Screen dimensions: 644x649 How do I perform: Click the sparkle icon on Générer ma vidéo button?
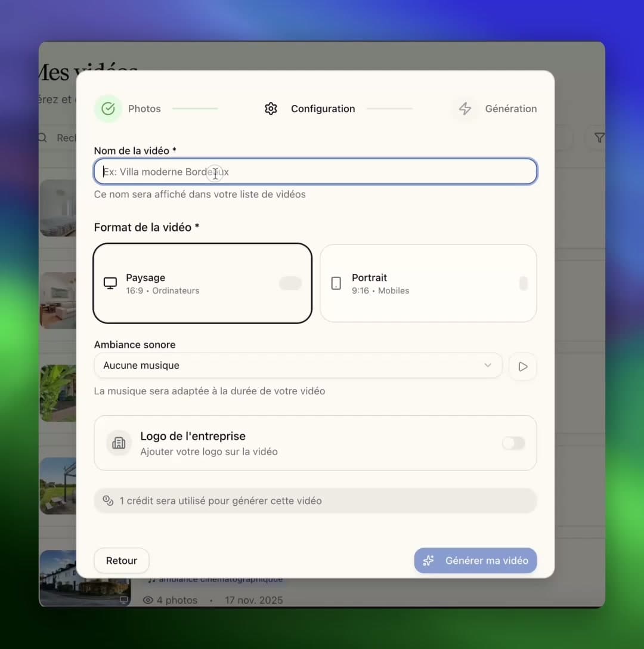429,561
